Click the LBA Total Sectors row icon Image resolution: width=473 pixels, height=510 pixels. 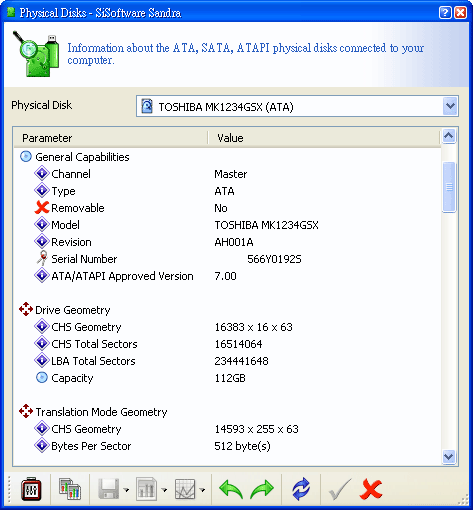(42, 361)
